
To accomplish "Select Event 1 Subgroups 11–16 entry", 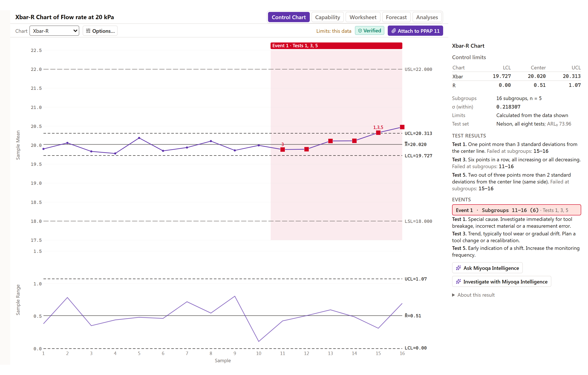I will [516, 210].
